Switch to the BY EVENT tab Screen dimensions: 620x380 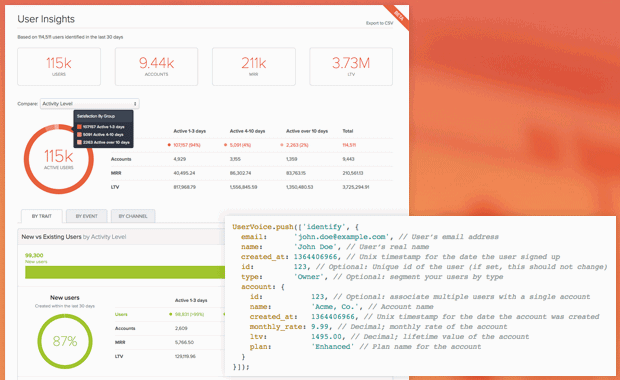click(x=87, y=216)
